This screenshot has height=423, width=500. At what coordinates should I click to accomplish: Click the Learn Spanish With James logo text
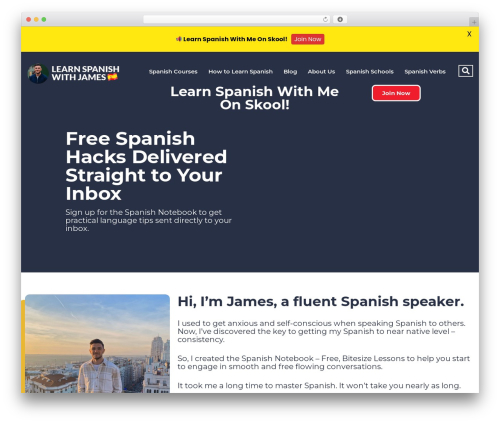pyautogui.click(x=85, y=73)
